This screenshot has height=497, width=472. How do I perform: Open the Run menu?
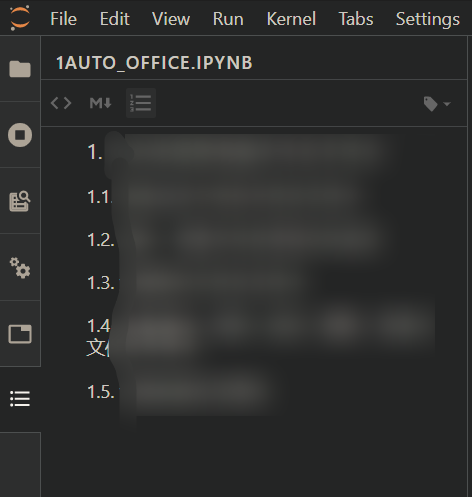click(228, 19)
